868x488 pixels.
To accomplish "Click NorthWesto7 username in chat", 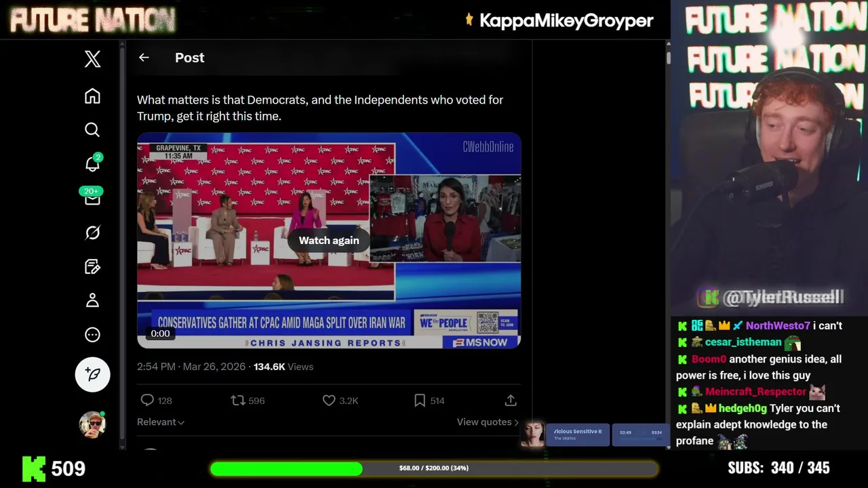I will point(778,326).
